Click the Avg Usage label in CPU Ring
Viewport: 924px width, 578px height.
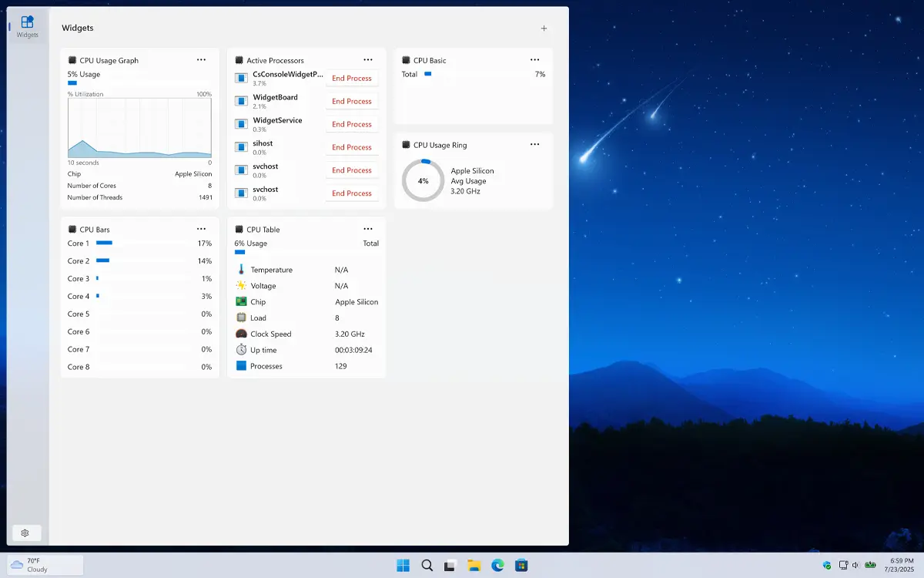tap(469, 181)
